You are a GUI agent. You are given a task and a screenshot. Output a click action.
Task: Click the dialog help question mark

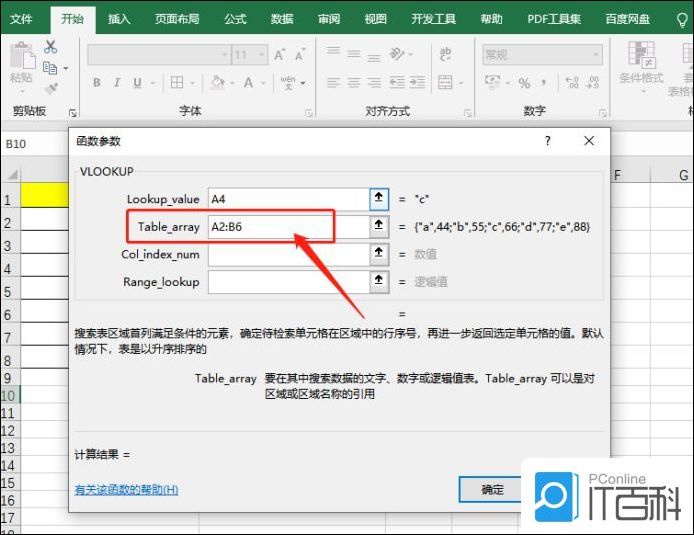click(x=548, y=141)
